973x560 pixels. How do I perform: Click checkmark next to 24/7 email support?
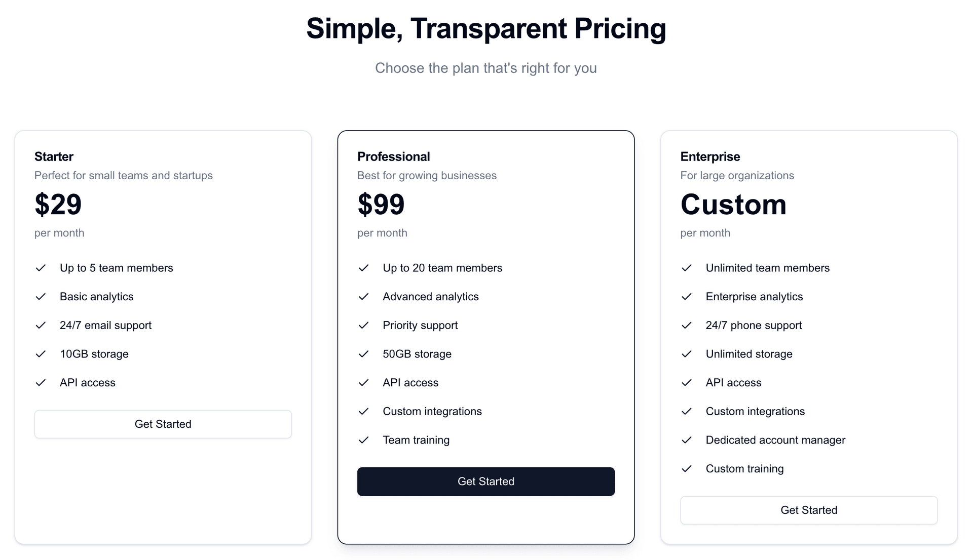41,325
